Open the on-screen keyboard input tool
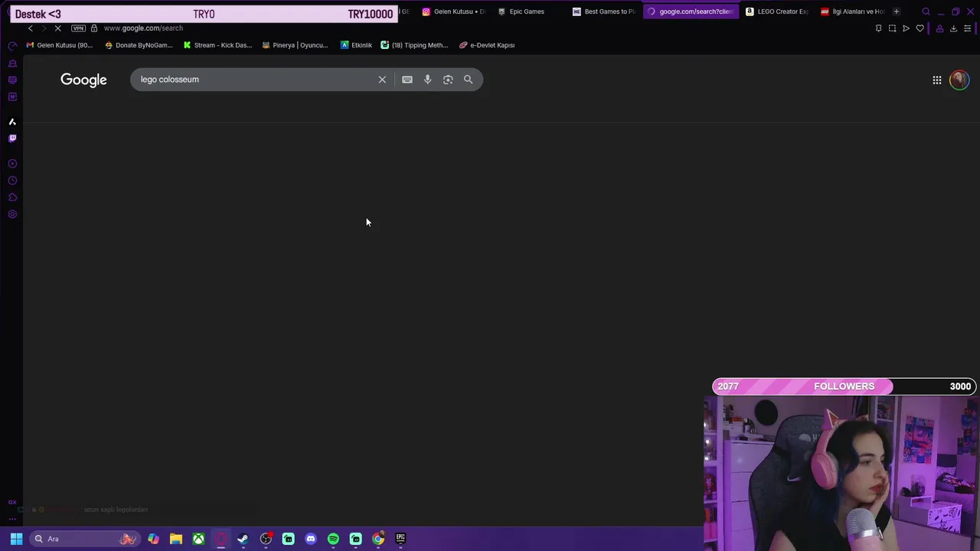The height and width of the screenshot is (551, 980). point(407,80)
